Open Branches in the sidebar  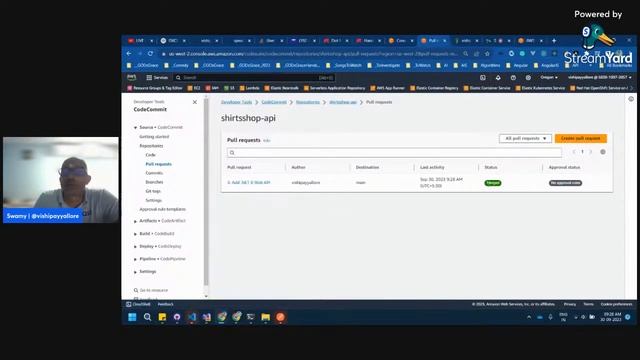154,182
